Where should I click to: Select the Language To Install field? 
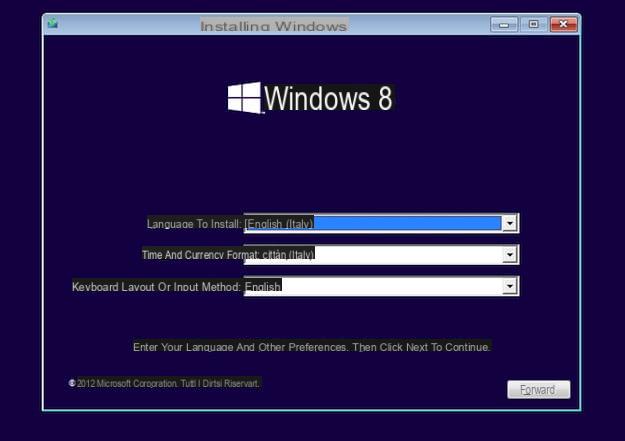coord(381,223)
